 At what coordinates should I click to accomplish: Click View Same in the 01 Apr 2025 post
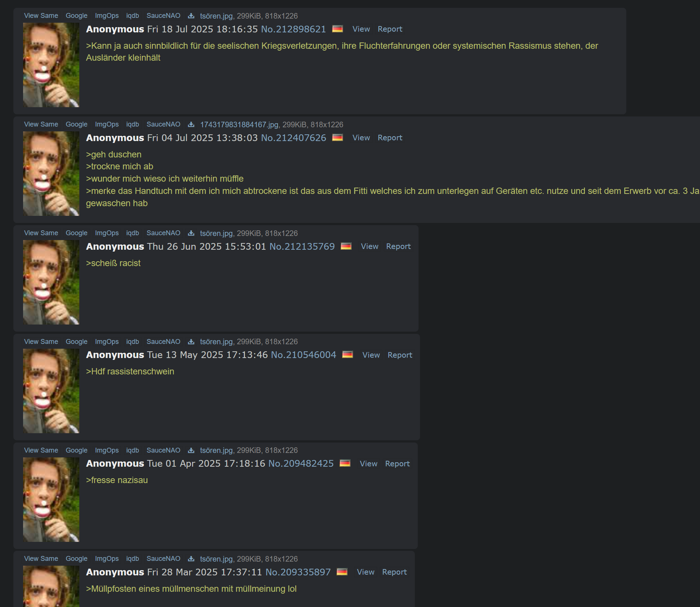(x=41, y=450)
